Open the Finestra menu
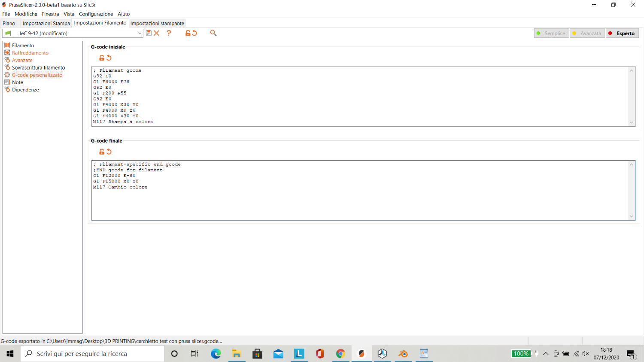This screenshot has width=644, height=362. point(50,14)
